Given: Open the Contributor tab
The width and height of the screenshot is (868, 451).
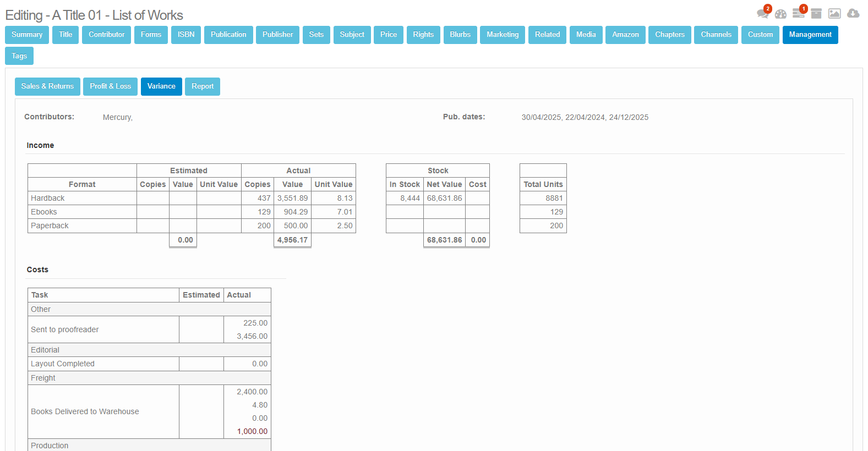Looking at the screenshot, I should click(x=106, y=35).
